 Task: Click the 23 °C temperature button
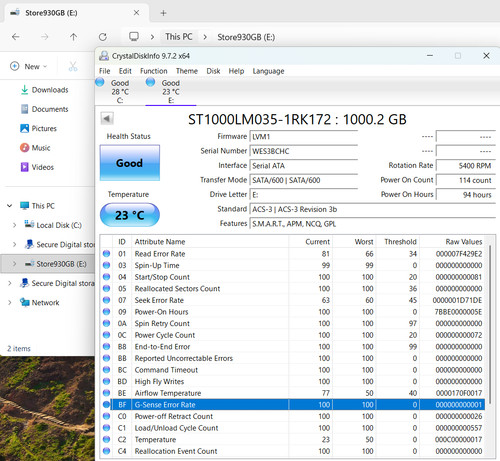click(130, 215)
